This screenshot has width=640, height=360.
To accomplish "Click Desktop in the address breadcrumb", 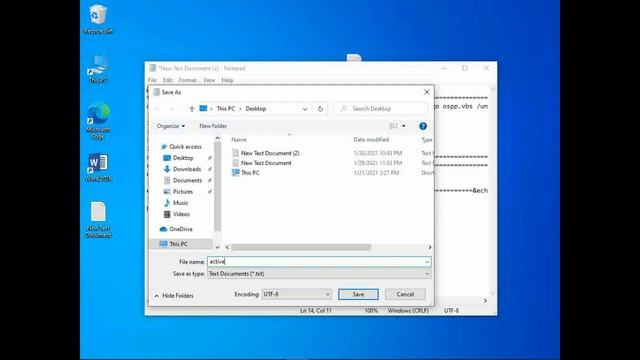I will point(256,109).
